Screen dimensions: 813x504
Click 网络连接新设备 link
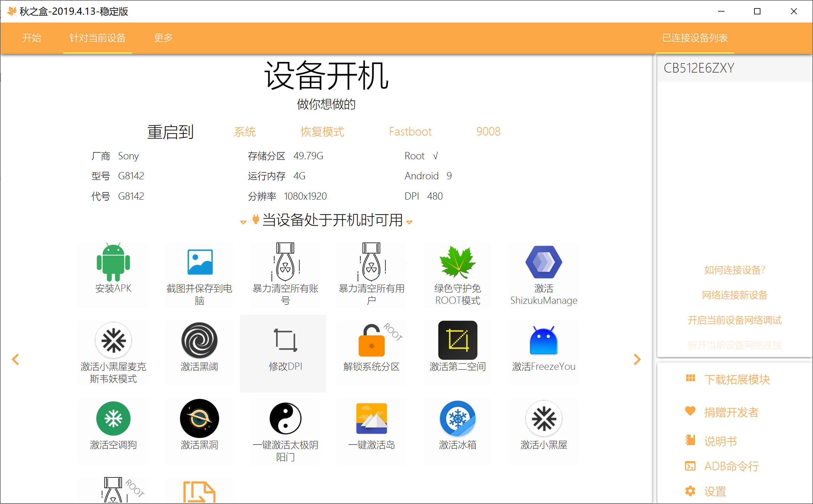click(x=734, y=295)
